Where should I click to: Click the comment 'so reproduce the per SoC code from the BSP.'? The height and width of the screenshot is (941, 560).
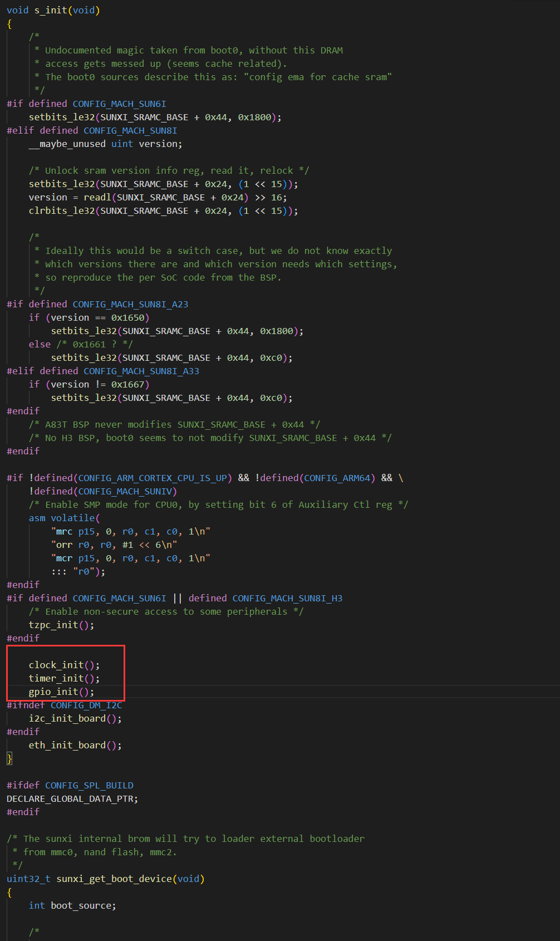[x=158, y=277]
